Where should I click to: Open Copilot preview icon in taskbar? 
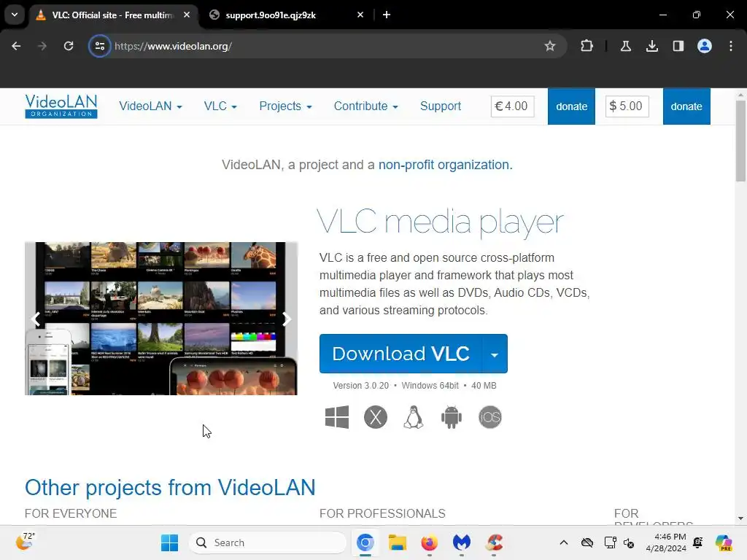point(724,542)
